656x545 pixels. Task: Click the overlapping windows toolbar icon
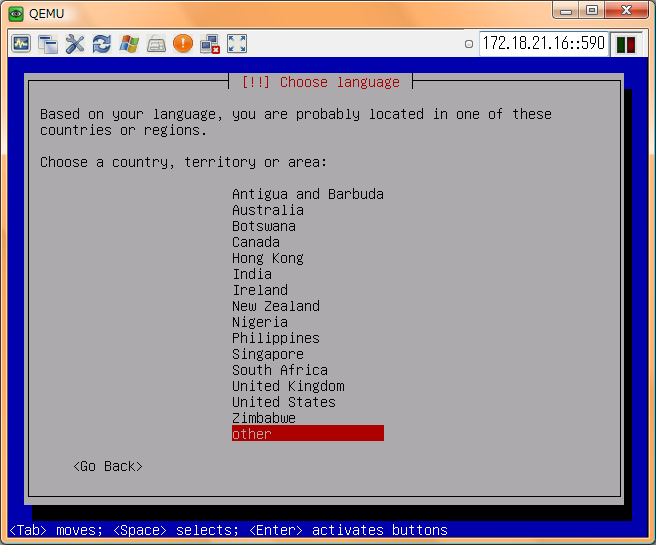click(48, 43)
